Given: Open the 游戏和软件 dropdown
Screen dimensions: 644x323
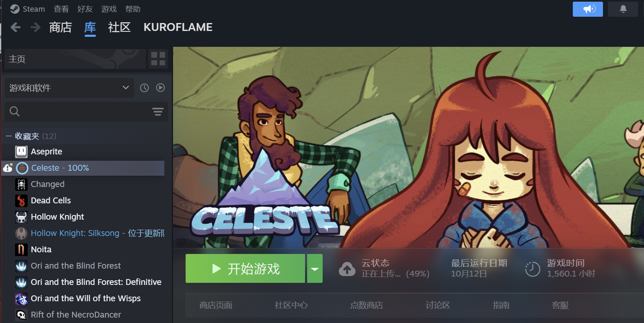Looking at the screenshot, I should (69, 88).
